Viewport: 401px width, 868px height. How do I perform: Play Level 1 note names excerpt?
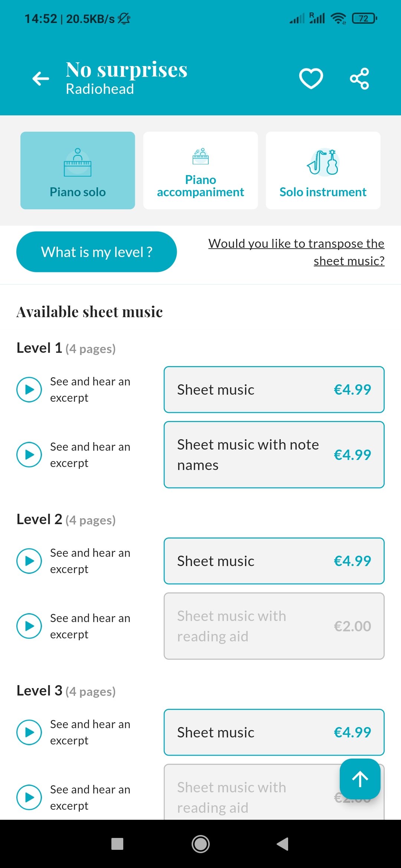click(29, 455)
